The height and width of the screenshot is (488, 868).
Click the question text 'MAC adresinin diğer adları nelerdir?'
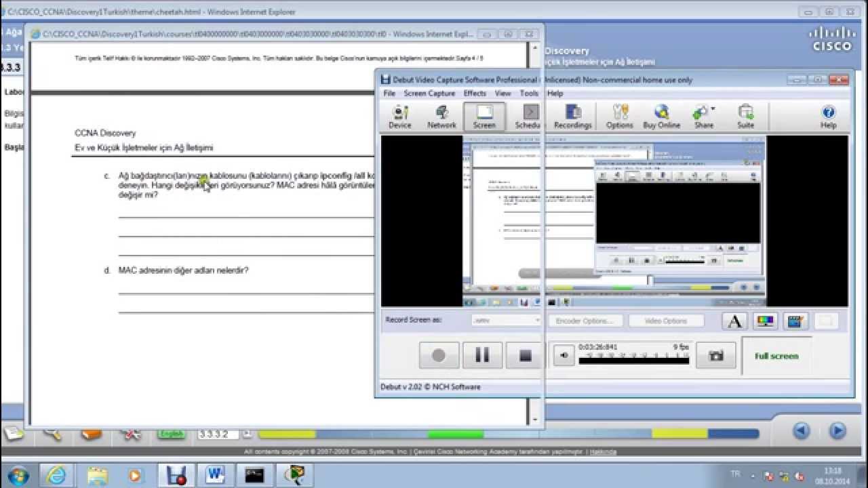(183, 270)
